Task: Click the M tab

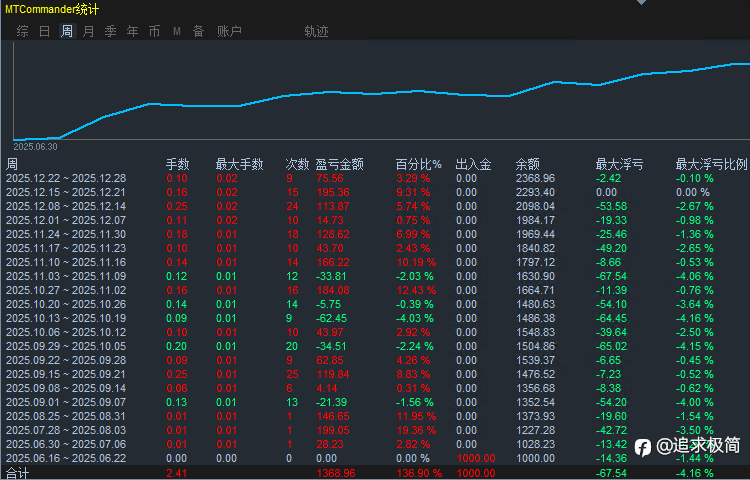Action: coord(177,31)
